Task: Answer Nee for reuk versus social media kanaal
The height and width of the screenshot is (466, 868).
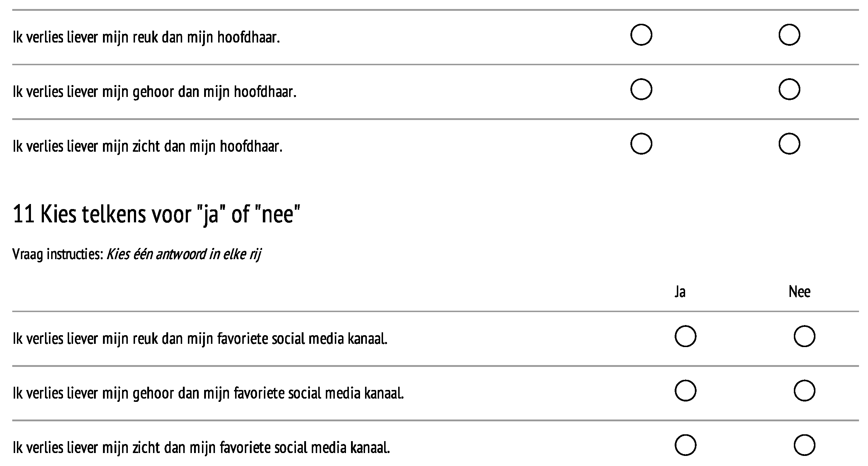Action: [804, 336]
